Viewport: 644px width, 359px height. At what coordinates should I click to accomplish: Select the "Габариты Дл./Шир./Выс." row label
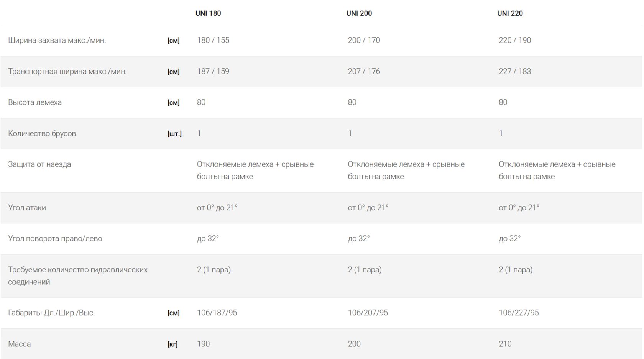pyautogui.click(x=51, y=313)
